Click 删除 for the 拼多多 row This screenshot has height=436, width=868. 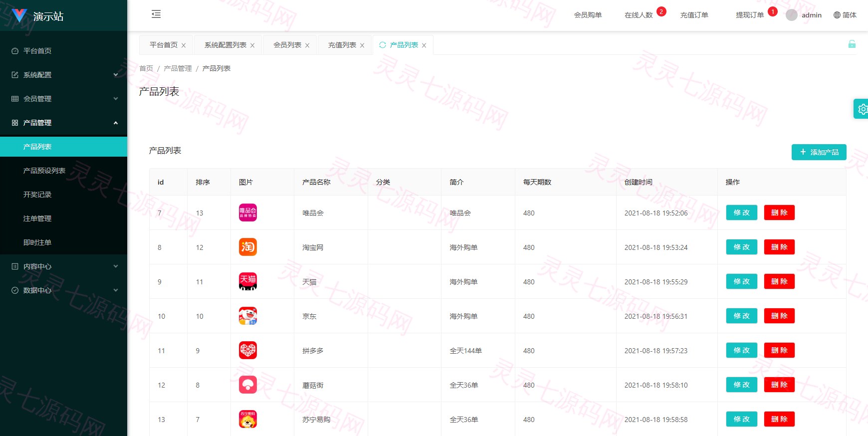click(x=779, y=350)
